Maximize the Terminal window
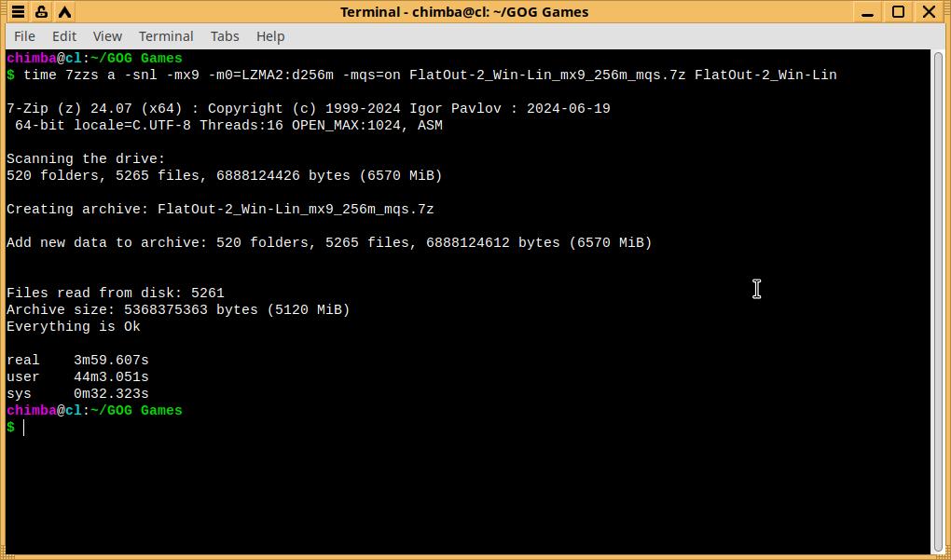951x560 pixels. (898, 11)
